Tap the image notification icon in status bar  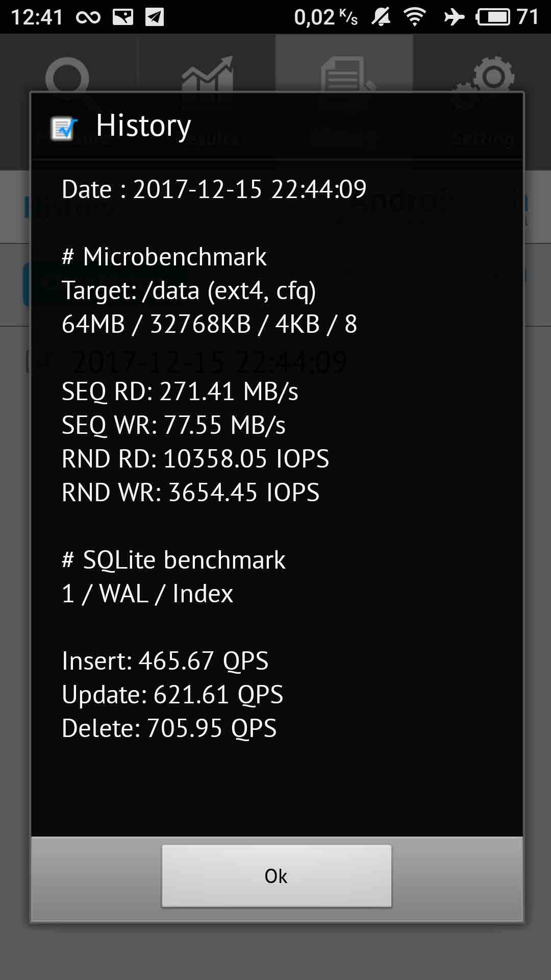123,17
